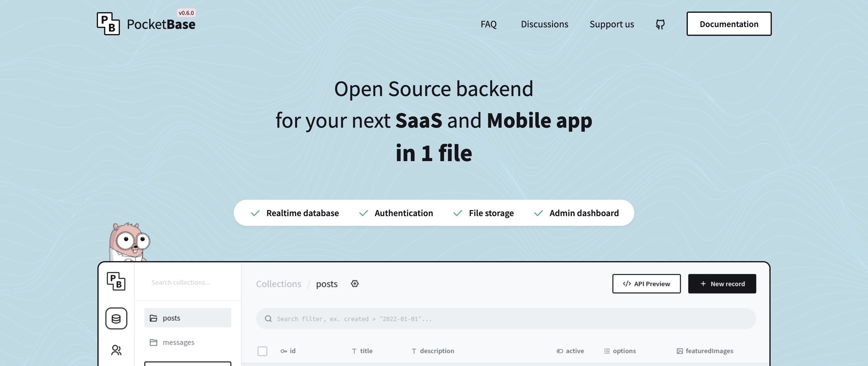
Task: Click the Documentation button
Action: point(729,24)
